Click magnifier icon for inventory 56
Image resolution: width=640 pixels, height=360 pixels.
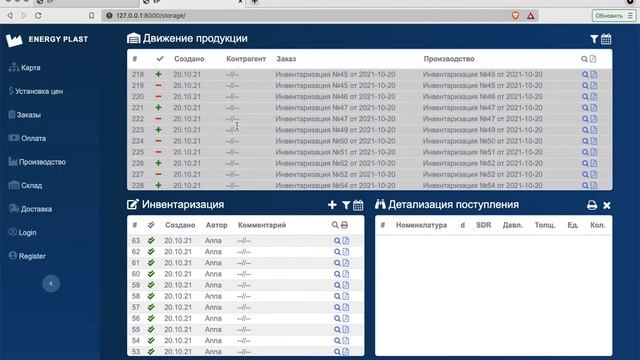point(337,318)
